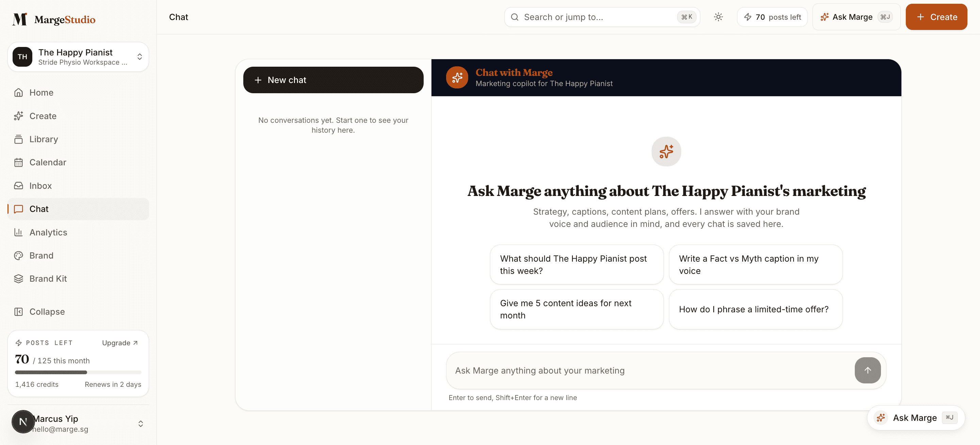Click the Upgrade link
This screenshot has height=445, width=980.
[x=120, y=343]
